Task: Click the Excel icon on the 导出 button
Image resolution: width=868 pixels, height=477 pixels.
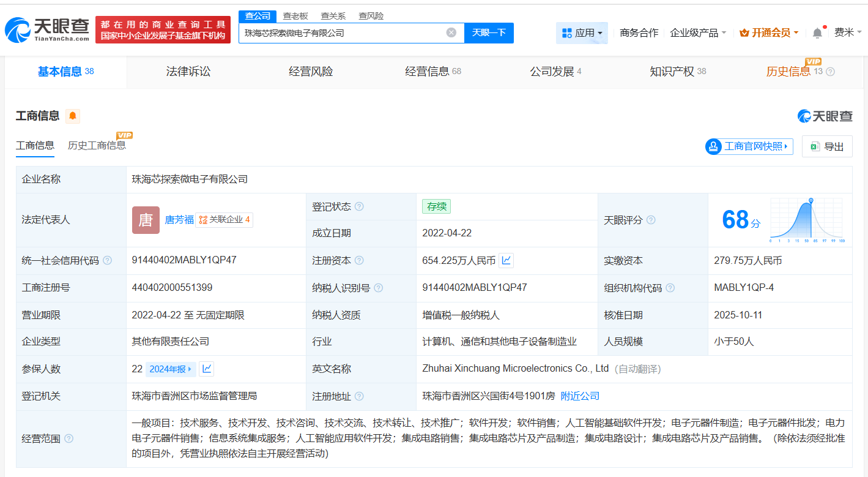Action: [814, 146]
